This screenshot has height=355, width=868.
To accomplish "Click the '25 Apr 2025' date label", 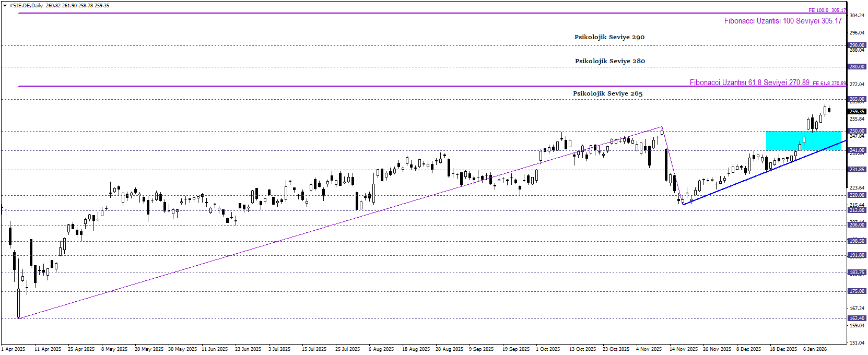I will pyautogui.click(x=81, y=349).
